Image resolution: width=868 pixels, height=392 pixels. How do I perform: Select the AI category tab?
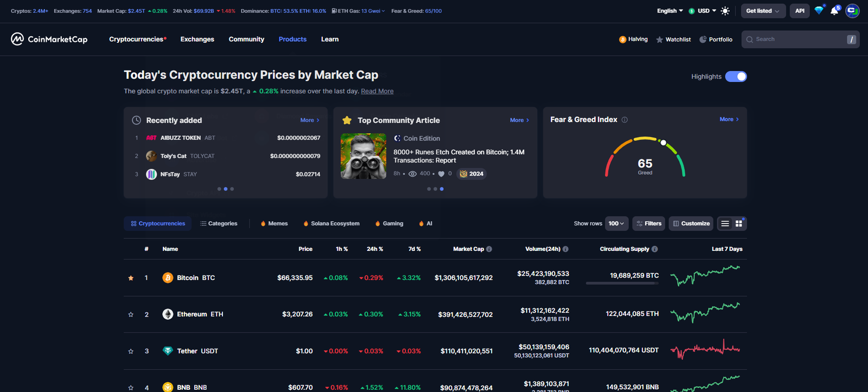426,224
